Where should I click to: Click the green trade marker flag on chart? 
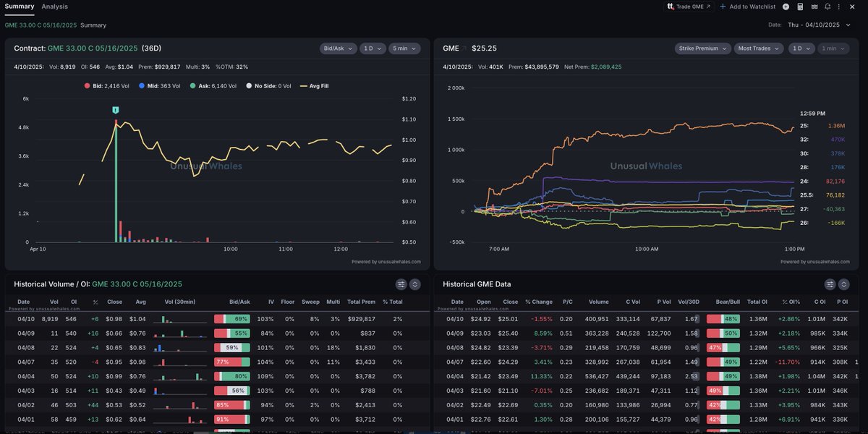(x=115, y=110)
